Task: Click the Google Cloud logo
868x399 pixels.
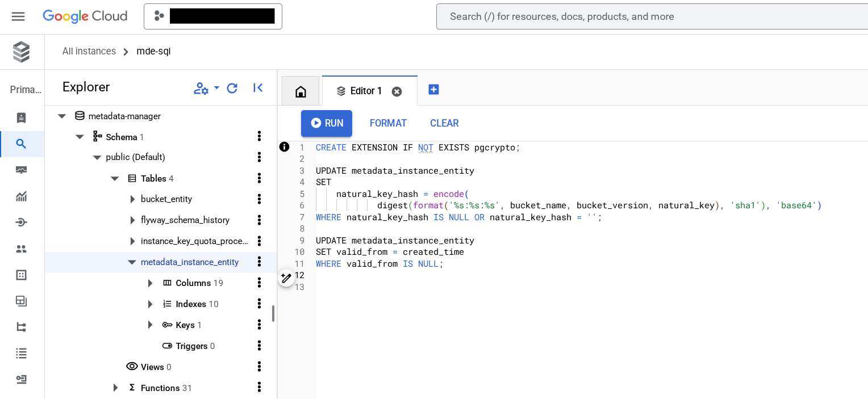Action: (x=85, y=16)
